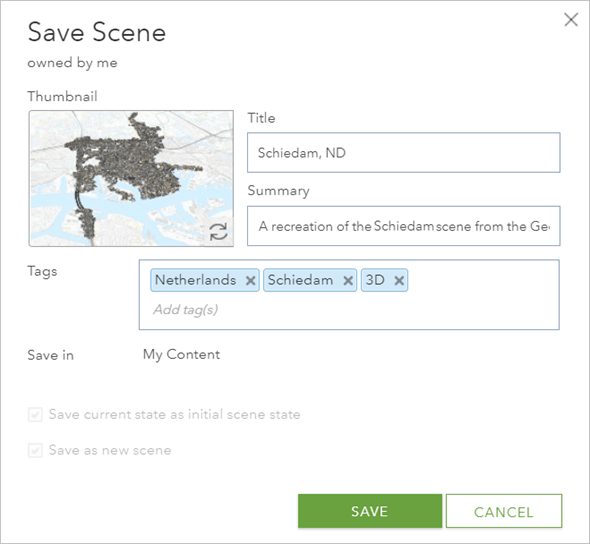Screen dimensions: 590x544
Task: Toggle Save current state as initial scene state
Action: click(x=35, y=415)
